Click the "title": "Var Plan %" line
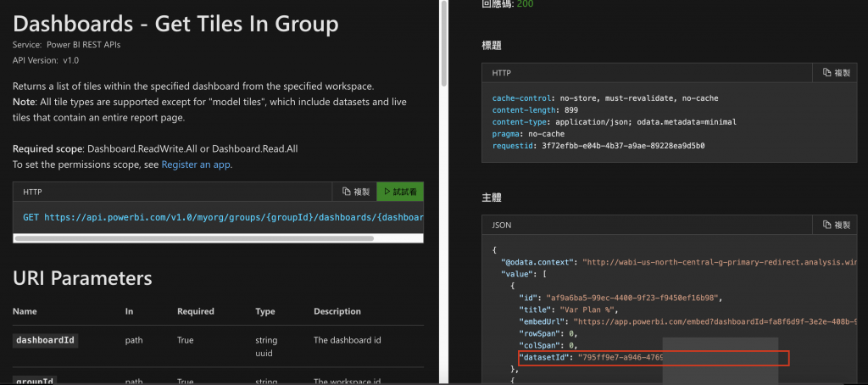868x385 pixels. (568, 310)
